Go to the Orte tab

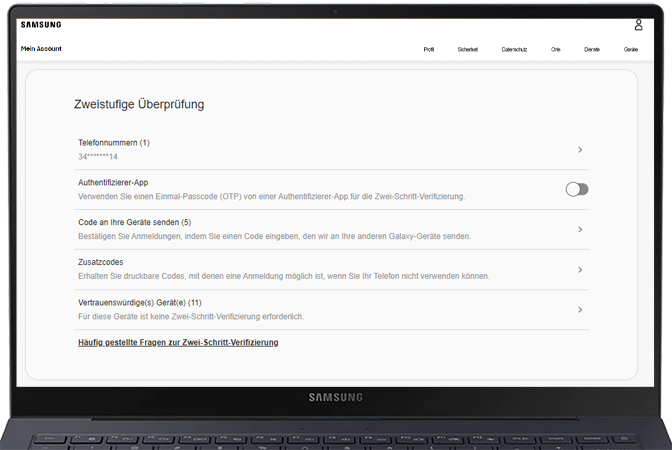click(x=555, y=50)
